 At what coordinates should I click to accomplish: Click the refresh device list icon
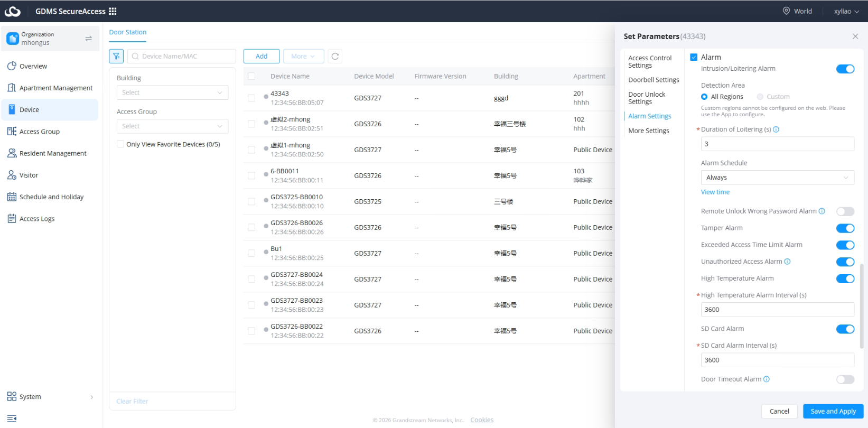335,56
